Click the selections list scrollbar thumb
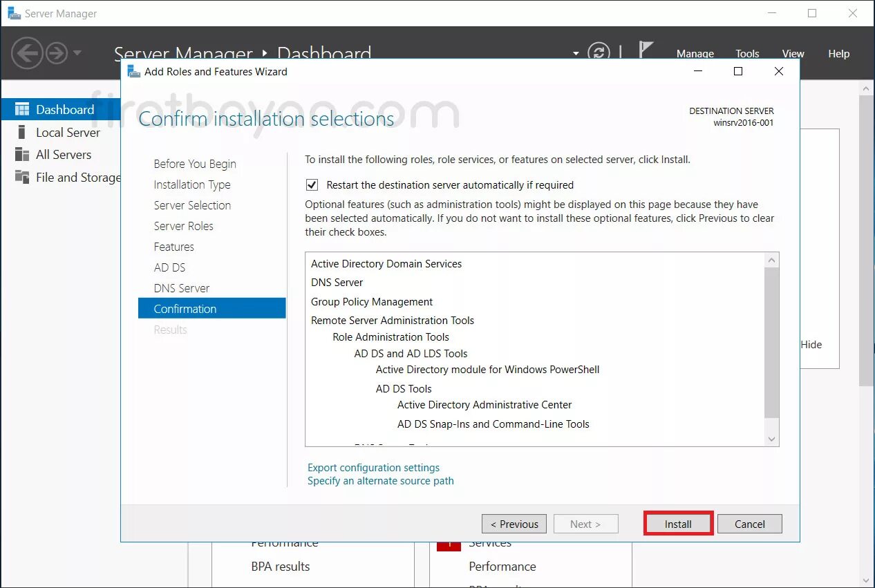This screenshot has width=875, height=588. pos(772,342)
